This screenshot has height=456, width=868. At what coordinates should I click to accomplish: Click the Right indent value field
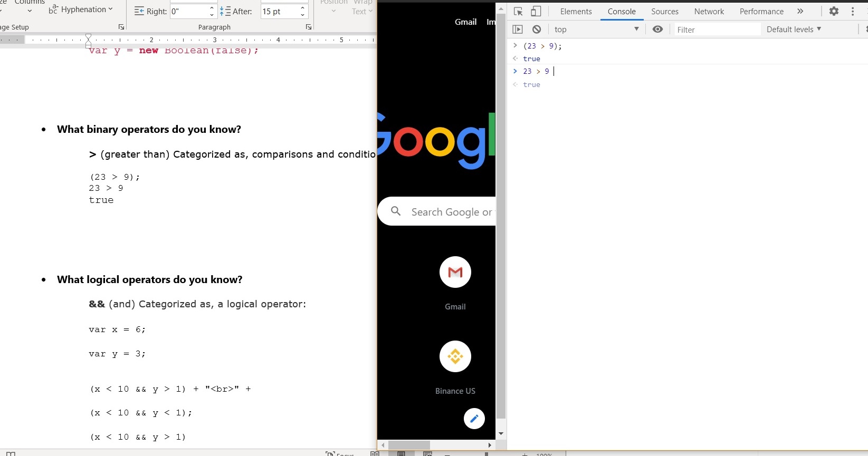189,11
